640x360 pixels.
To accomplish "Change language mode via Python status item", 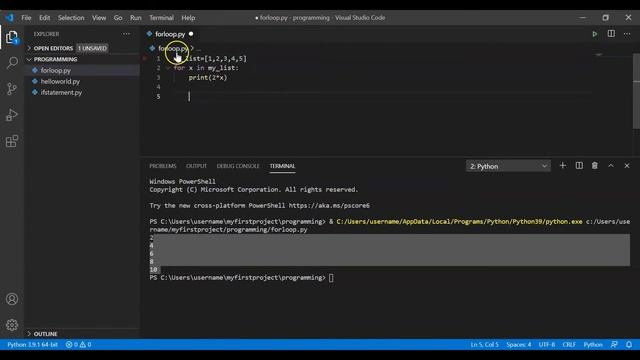I will click(x=593, y=344).
